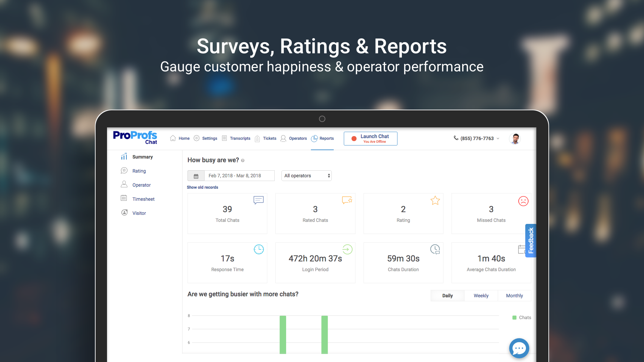Image resolution: width=644 pixels, height=362 pixels.
Task: Click the profile avatar at top right
Action: click(515, 138)
